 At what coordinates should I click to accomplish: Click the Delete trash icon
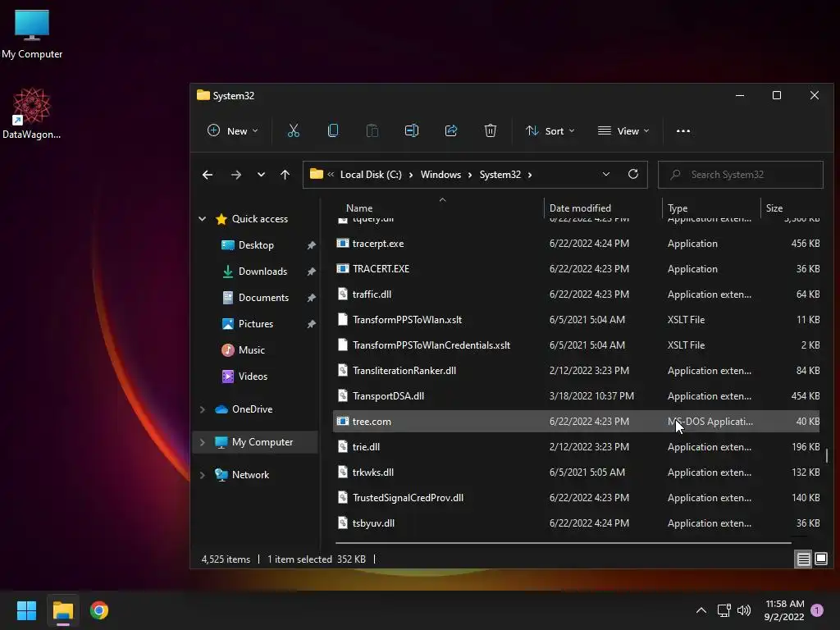(491, 130)
